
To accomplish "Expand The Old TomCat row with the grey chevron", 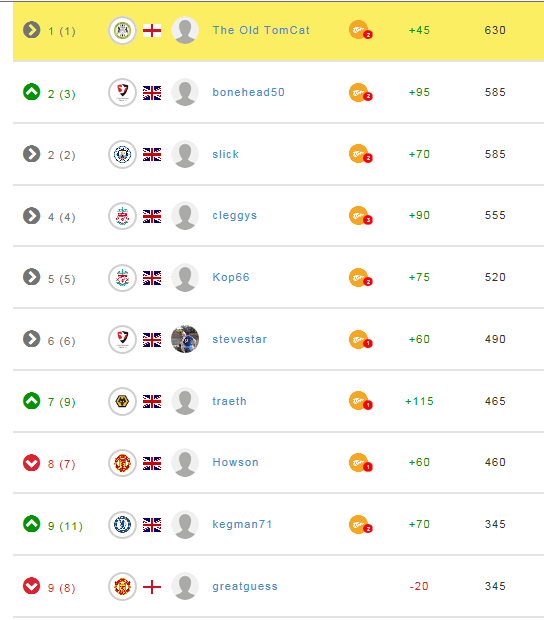I will (32, 30).
